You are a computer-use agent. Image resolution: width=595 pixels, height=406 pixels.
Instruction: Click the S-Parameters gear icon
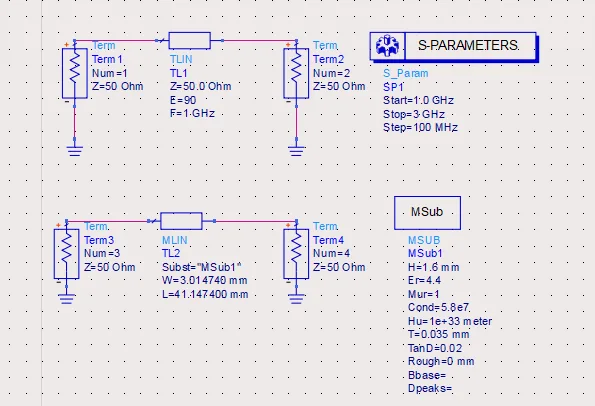tap(387, 46)
